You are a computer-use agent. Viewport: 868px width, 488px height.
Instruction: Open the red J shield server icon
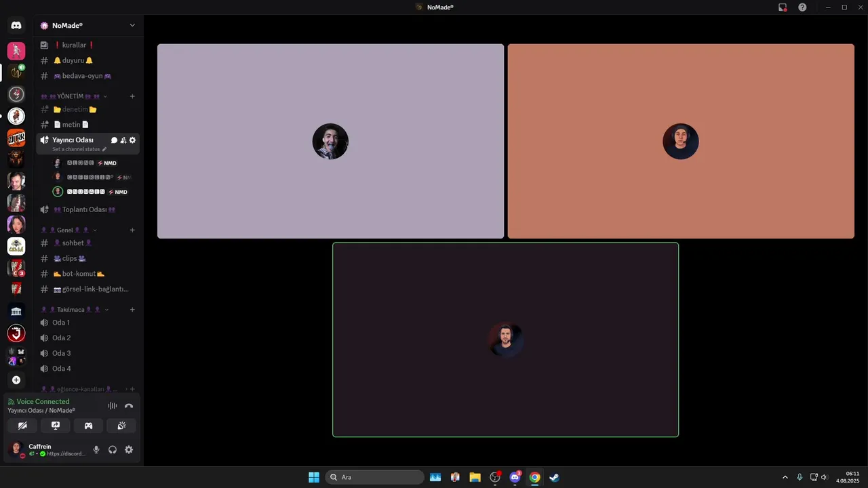(16, 333)
